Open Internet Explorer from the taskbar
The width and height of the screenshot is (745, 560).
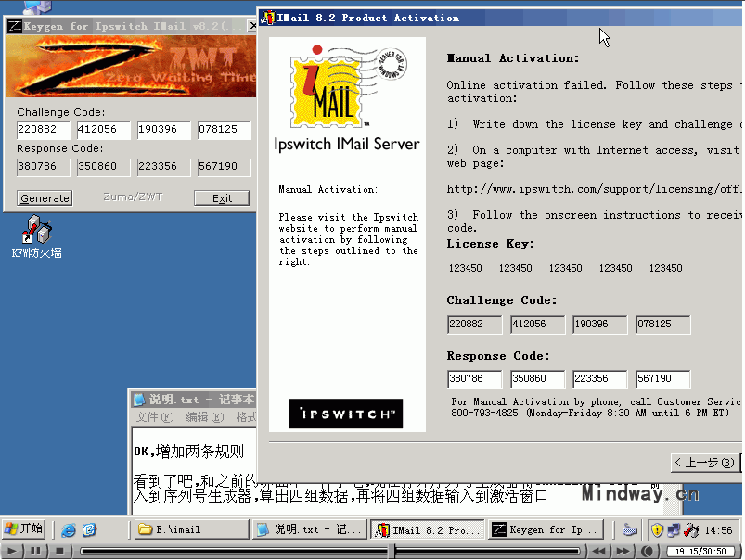click(x=69, y=529)
